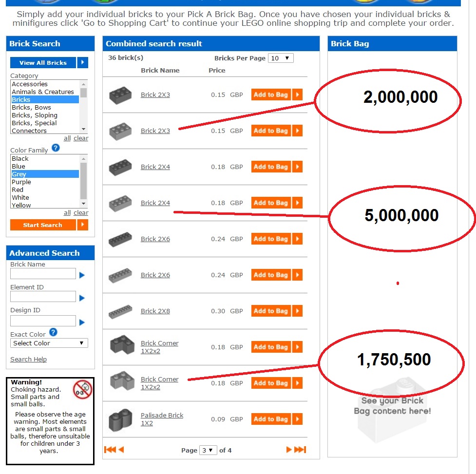This screenshot has width=476, height=474.
Task: Open the Bricks Per Page dropdown
Action: (281, 58)
